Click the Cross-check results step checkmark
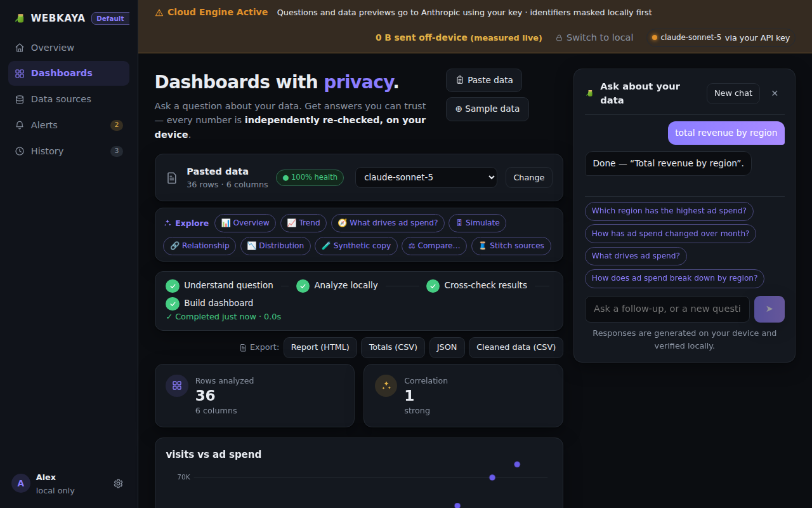 tap(433, 286)
